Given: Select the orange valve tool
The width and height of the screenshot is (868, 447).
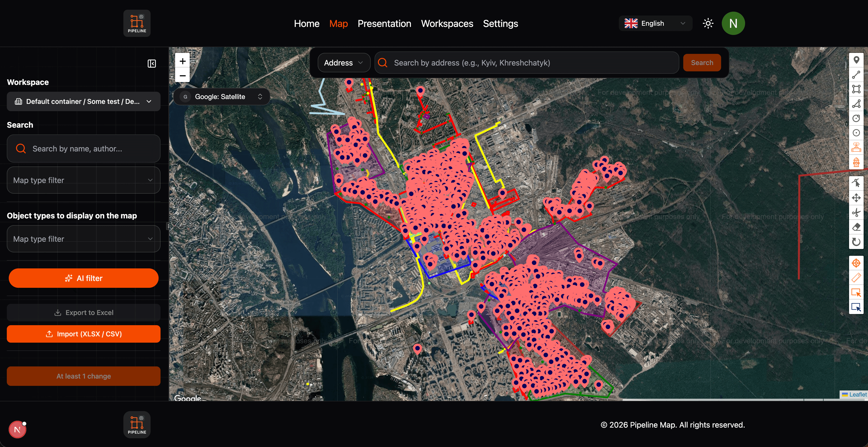Looking at the screenshot, I should tap(856, 147).
